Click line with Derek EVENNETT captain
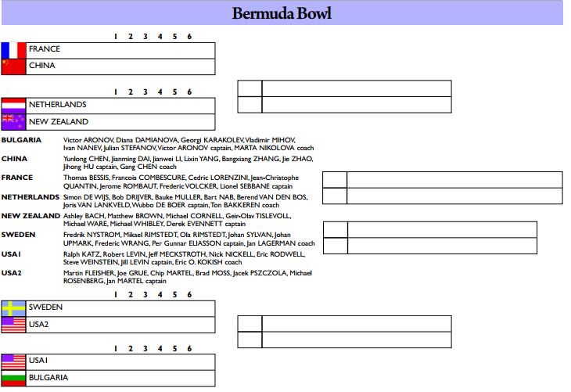This screenshot has width=571, height=392. click(154, 224)
